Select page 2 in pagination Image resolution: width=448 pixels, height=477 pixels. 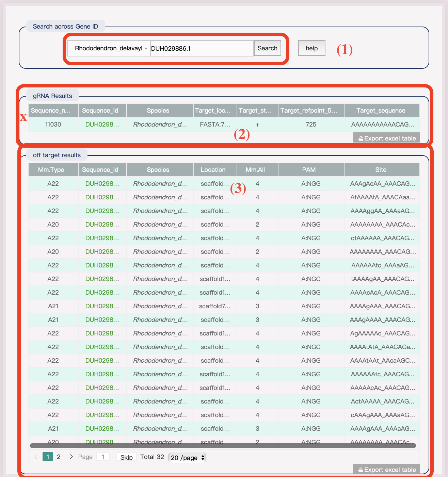click(x=59, y=457)
